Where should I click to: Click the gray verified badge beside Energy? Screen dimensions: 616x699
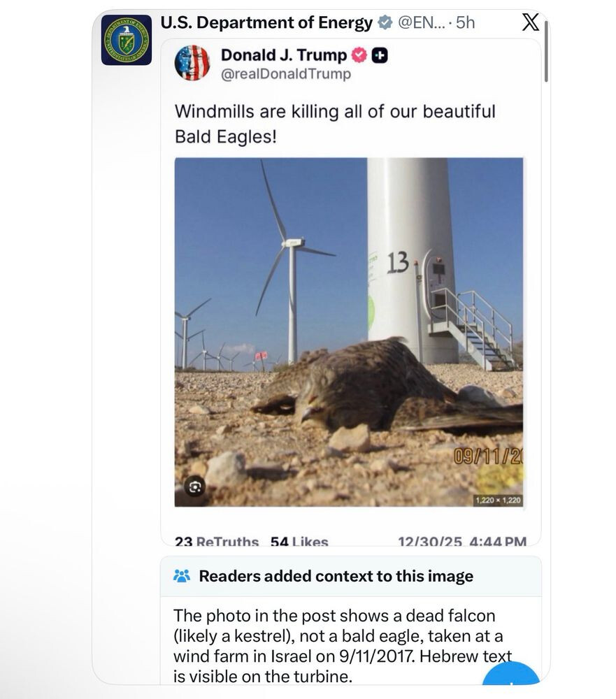click(x=385, y=23)
